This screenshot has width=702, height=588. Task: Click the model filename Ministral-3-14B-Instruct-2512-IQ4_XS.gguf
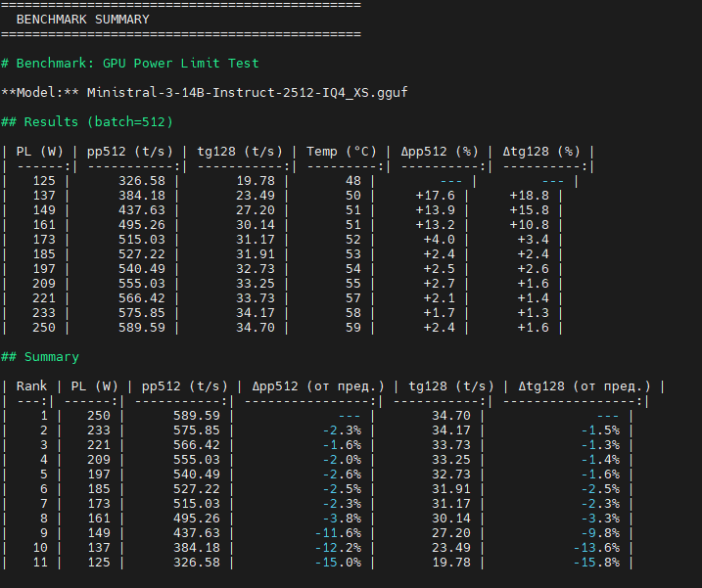click(x=247, y=93)
